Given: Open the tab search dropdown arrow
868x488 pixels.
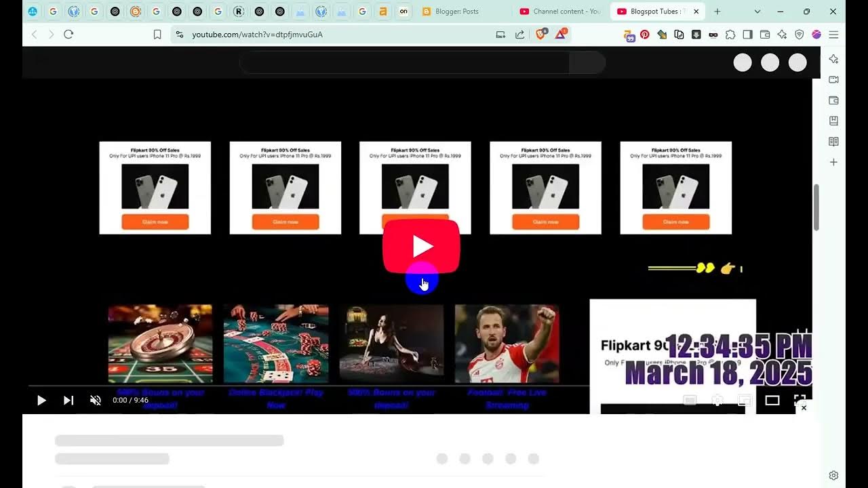Looking at the screenshot, I should (757, 12).
